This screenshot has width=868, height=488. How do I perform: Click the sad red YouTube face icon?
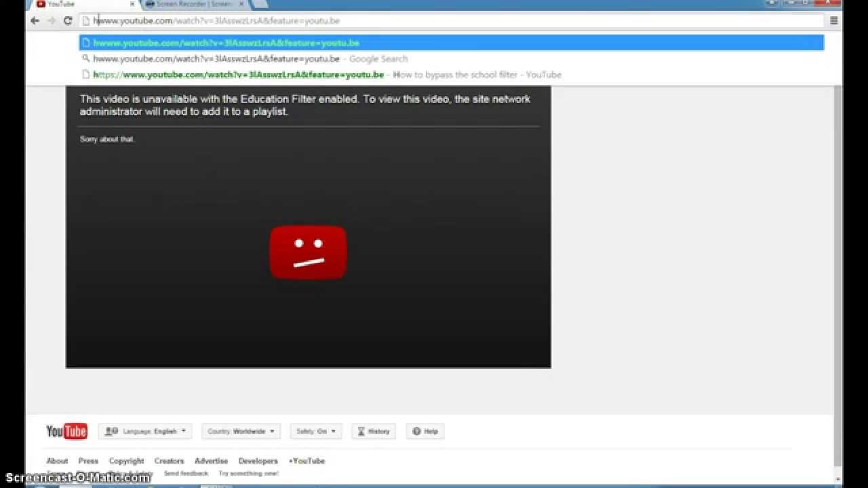pos(309,252)
